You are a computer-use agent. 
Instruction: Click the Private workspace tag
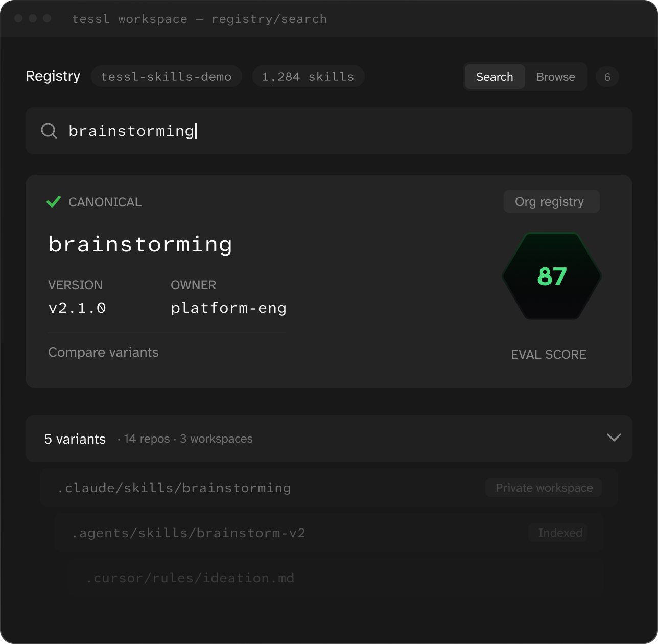tap(544, 488)
